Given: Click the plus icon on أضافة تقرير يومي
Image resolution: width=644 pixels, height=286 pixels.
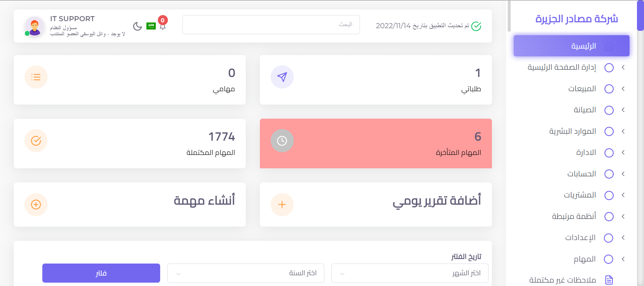Looking at the screenshot, I should click(282, 205).
